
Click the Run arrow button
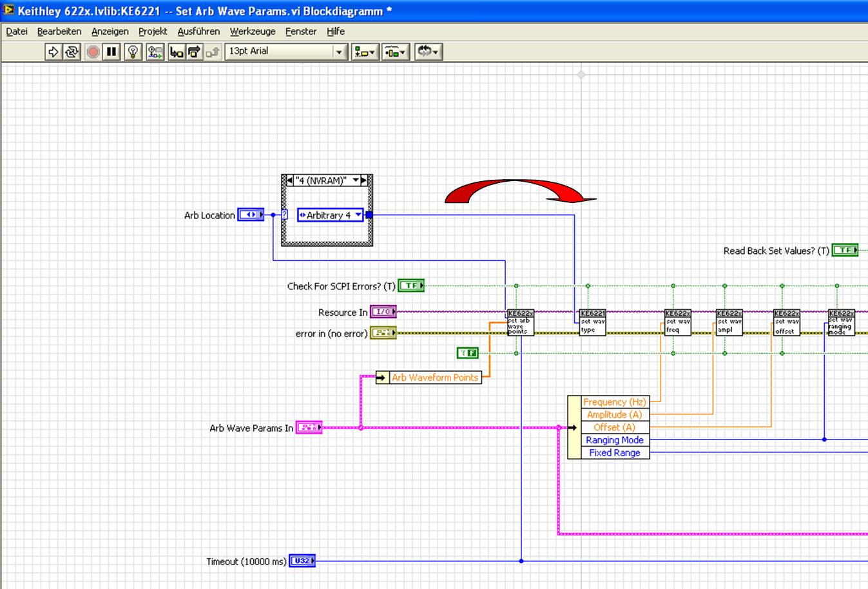point(53,52)
